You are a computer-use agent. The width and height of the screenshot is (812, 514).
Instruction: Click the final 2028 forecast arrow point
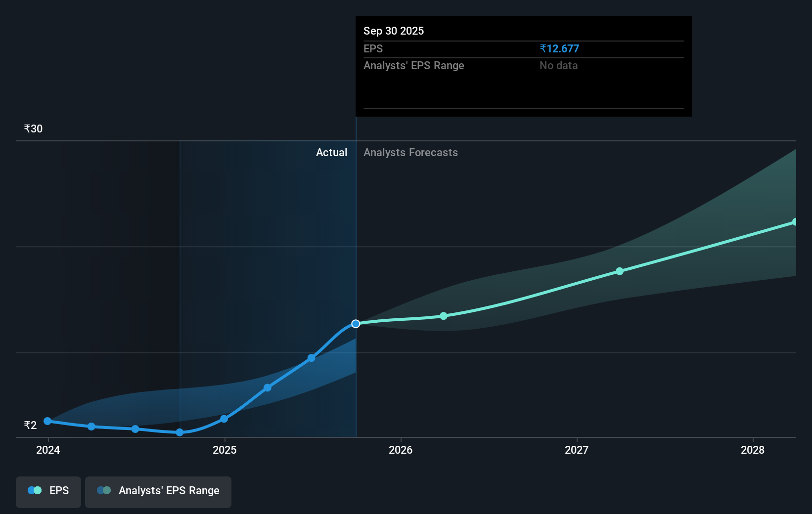[x=795, y=221]
